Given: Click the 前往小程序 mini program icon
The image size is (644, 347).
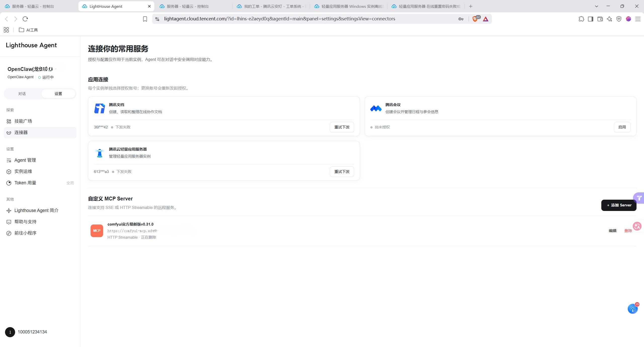Looking at the screenshot, I should click(x=9, y=233).
